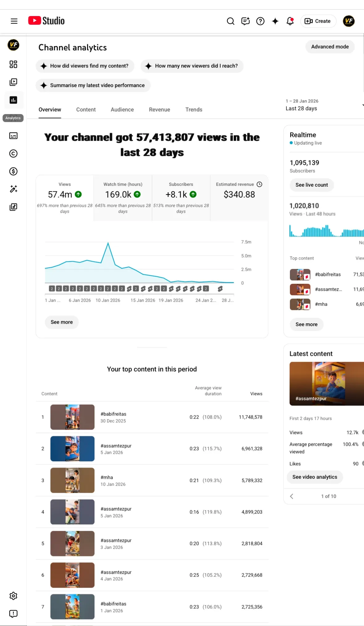Screen dimensions: 364x626
Task: Open the notifications bell
Action: [290, 21]
